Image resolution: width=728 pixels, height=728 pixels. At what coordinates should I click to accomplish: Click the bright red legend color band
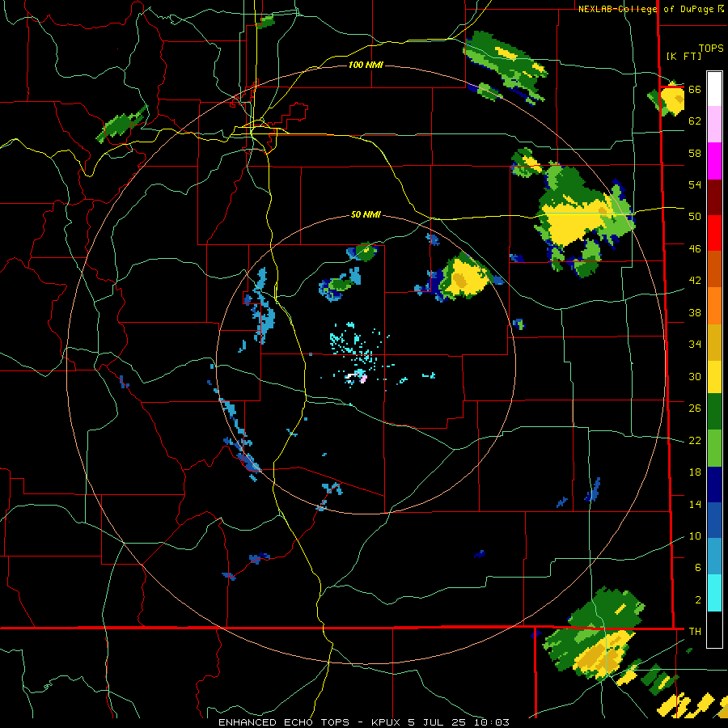tap(714, 233)
